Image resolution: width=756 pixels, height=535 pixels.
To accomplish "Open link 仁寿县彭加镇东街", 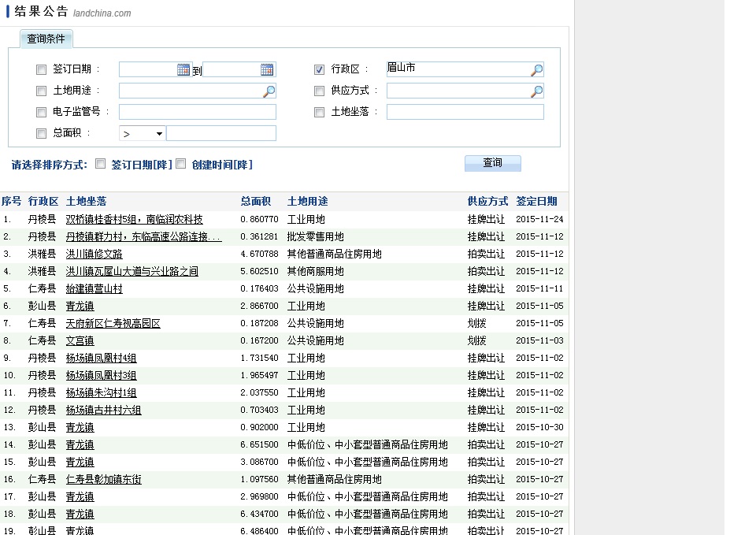I will coord(103,480).
